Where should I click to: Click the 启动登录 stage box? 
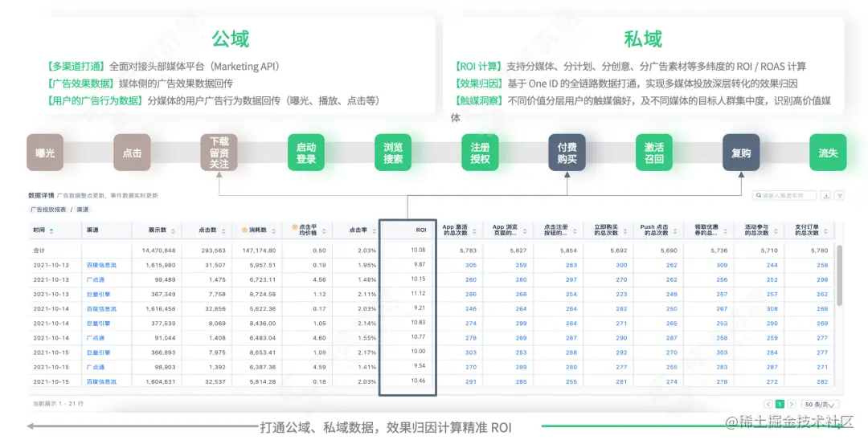click(306, 153)
